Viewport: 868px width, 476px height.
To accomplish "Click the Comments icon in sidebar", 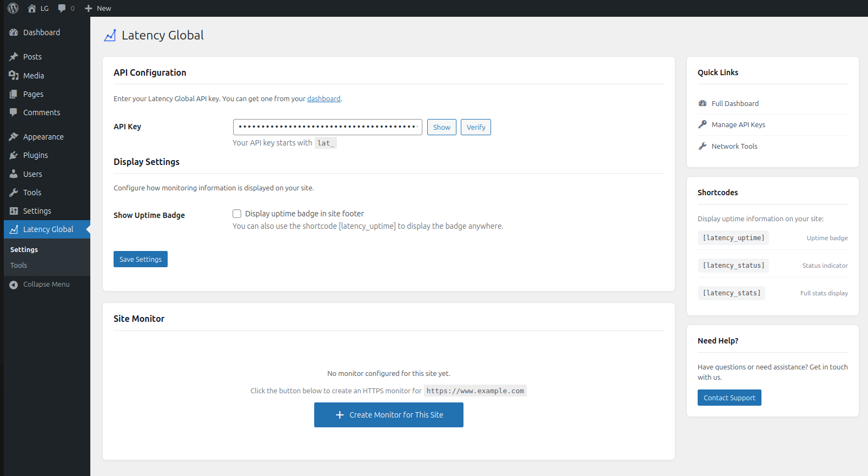I will [x=14, y=113].
